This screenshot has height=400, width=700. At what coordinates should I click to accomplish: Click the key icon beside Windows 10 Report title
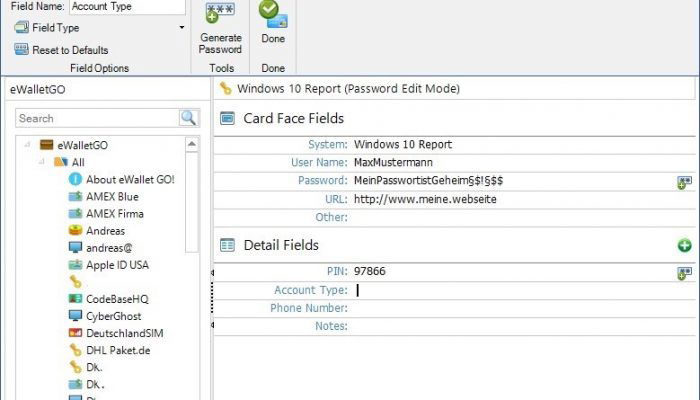click(x=226, y=88)
